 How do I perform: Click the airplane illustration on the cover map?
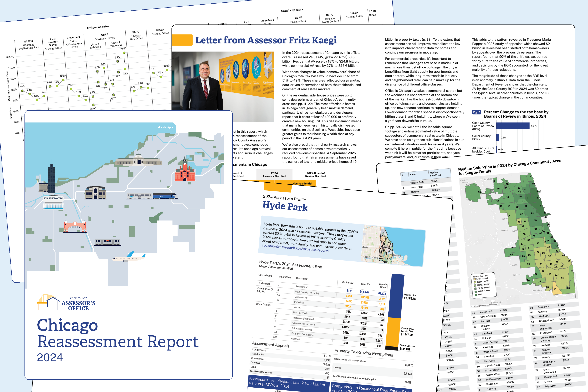pos(129,257)
